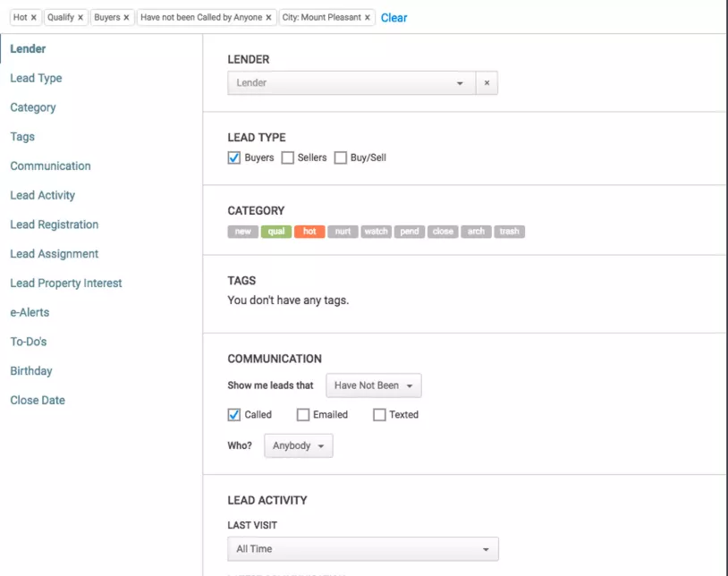Open the Lender dropdown
This screenshot has width=728, height=576.
pyautogui.click(x=351, y=83)
